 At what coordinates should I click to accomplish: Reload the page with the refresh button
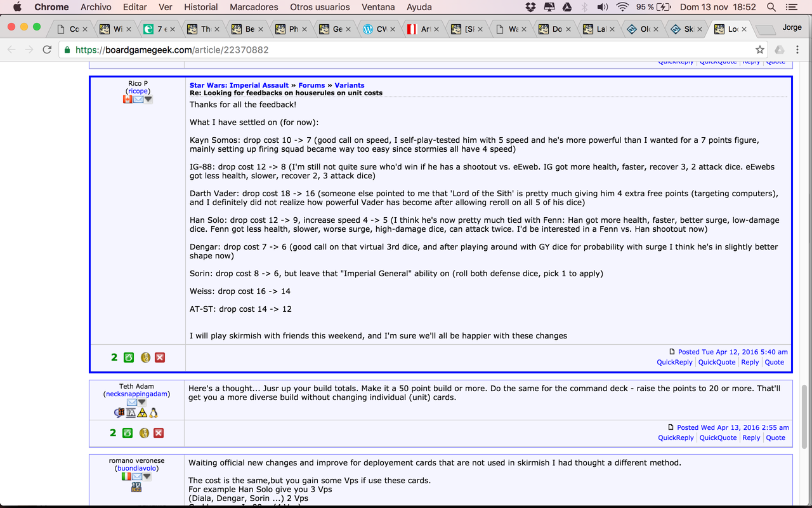point(47,50)
